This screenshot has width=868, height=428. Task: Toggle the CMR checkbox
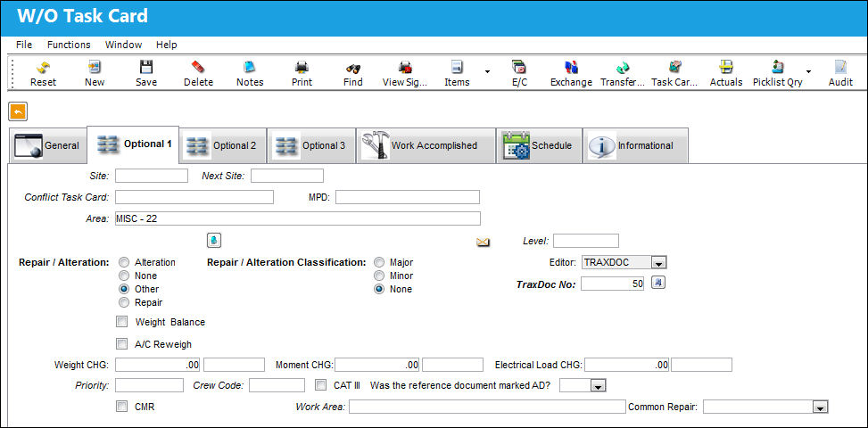coord(122,407)
